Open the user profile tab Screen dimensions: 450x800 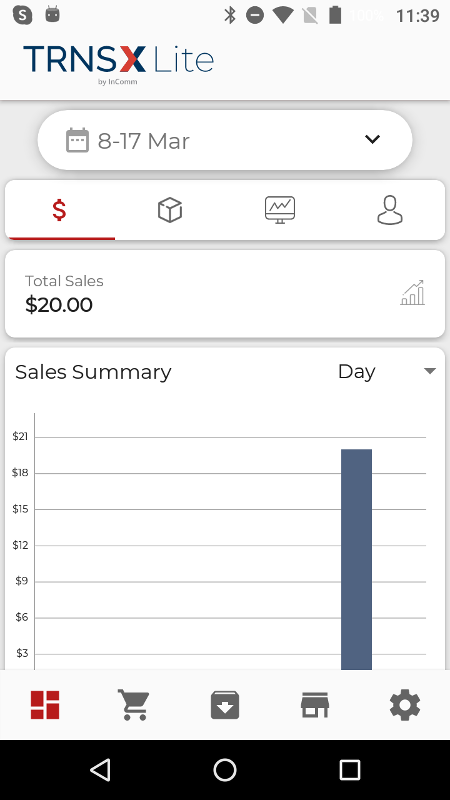(x=390, y=210)
